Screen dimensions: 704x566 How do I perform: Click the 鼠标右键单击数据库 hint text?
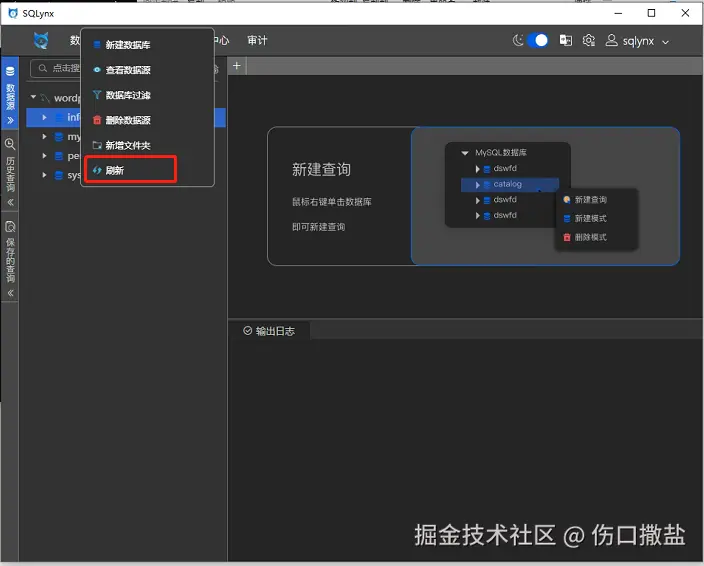pyautogui.click(x=332, y=202)
